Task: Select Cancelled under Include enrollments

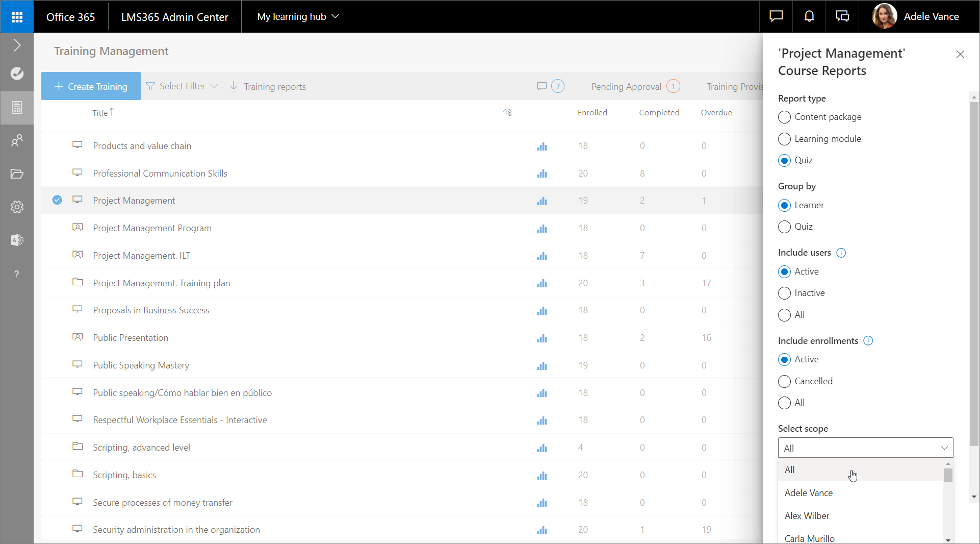Action: 784,381
